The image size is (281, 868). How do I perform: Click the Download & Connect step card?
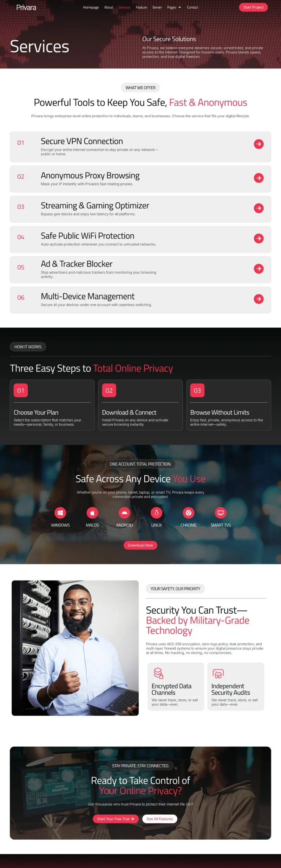click(x=140, y=405)
